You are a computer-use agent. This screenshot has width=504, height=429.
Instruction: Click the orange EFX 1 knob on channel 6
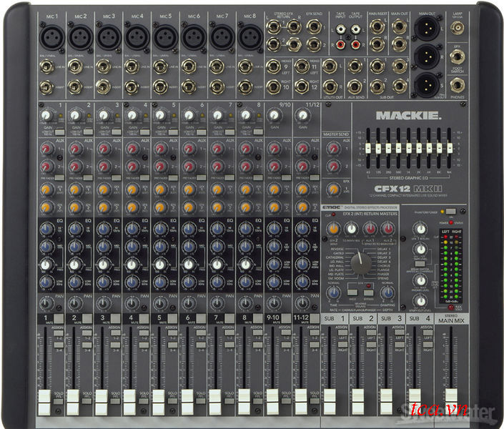[x=189, y=189]
